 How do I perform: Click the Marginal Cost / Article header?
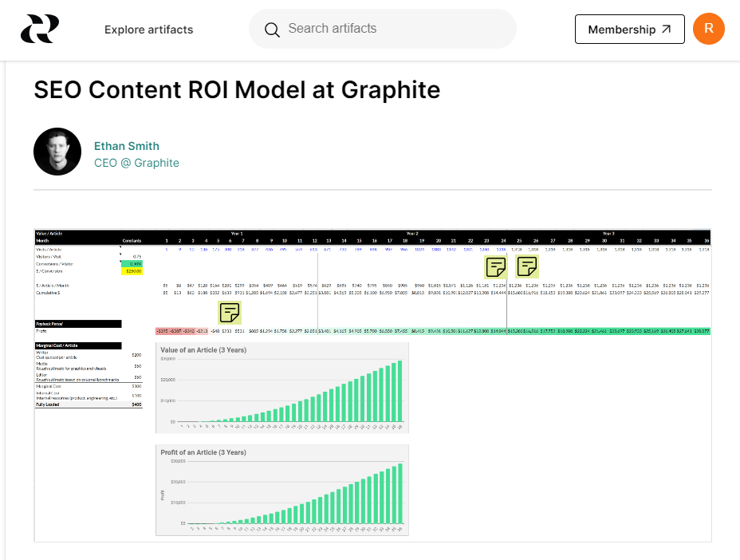click(78, 345)
